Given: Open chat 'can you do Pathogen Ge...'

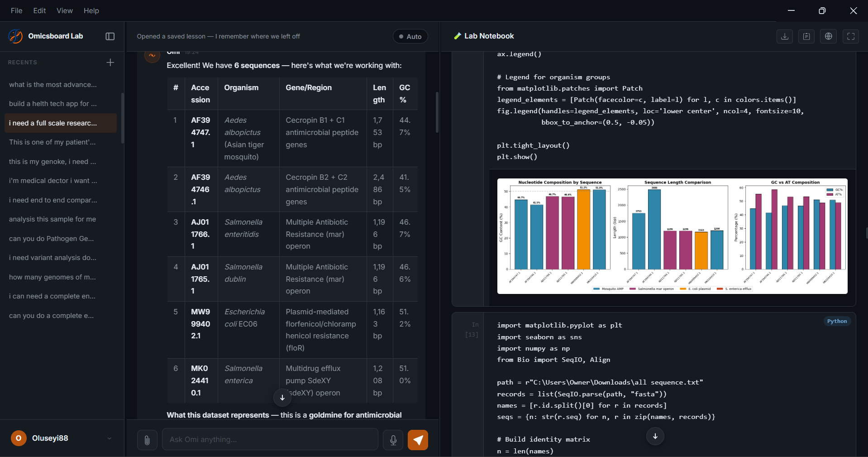Looking at the screenshot, I should [61, 238].
